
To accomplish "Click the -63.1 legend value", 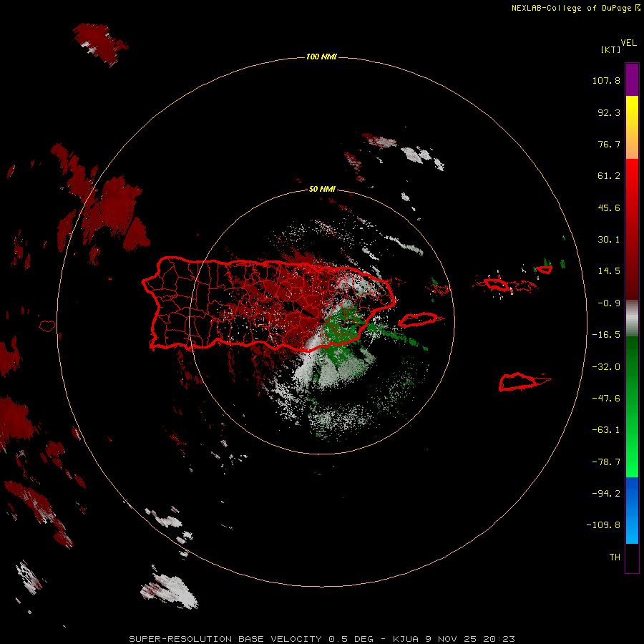I will point(606,430).
